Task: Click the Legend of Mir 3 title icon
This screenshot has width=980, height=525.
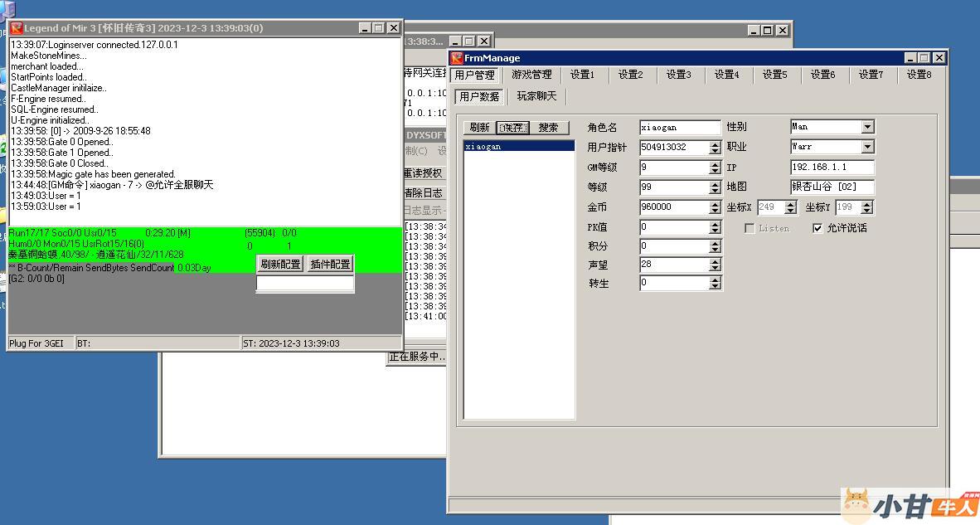Action: click(16, 28)
